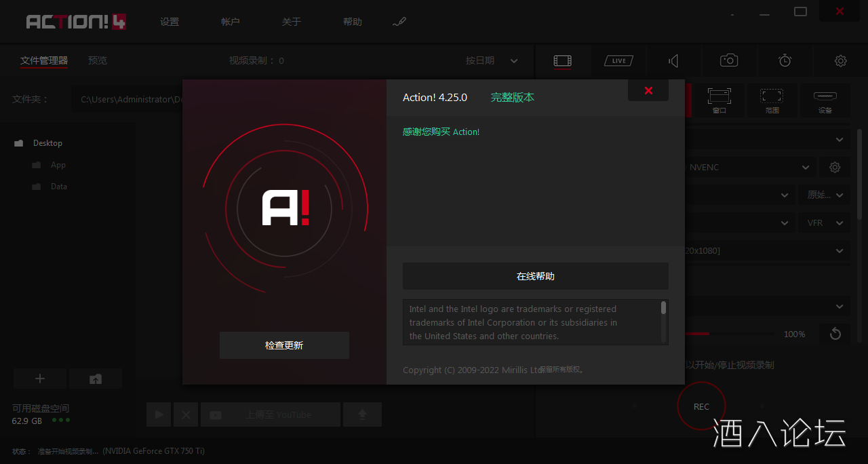The width and height of the screenshot is (868, 464).
Task: Select the 设备 device capture mode
Action: 825,100
